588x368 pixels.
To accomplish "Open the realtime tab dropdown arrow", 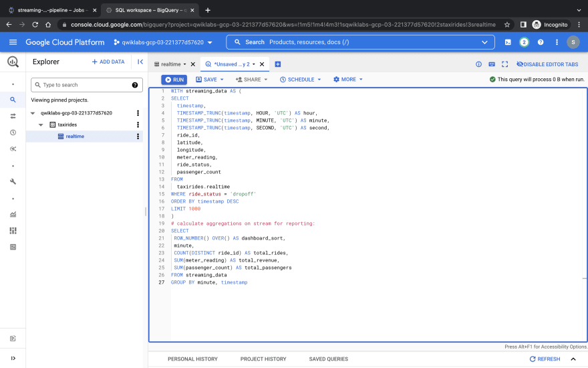I will [x=184, y=64].
